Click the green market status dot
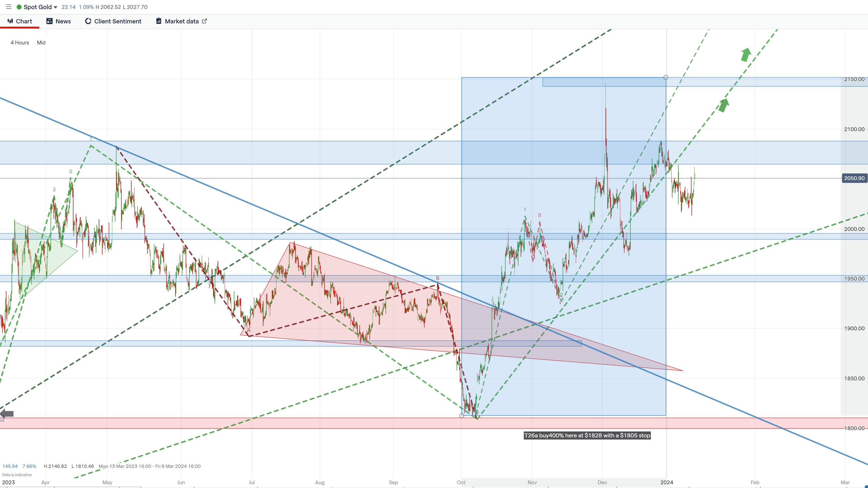The height and width of the screenshot is (488, 868). pos(19,7)
